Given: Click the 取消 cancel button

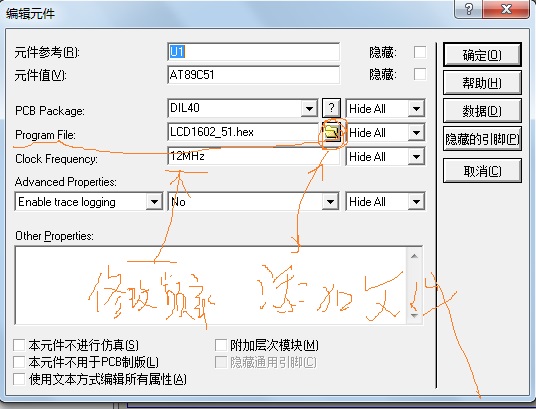Looking at the screenshot, I should pyautogui.click(x=482, y=171).
